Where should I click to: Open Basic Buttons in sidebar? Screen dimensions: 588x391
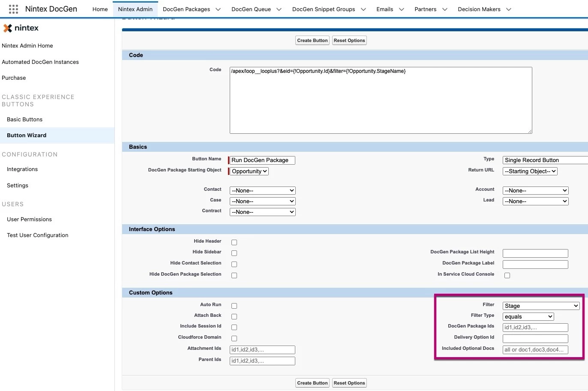click(x=24, y=119)
